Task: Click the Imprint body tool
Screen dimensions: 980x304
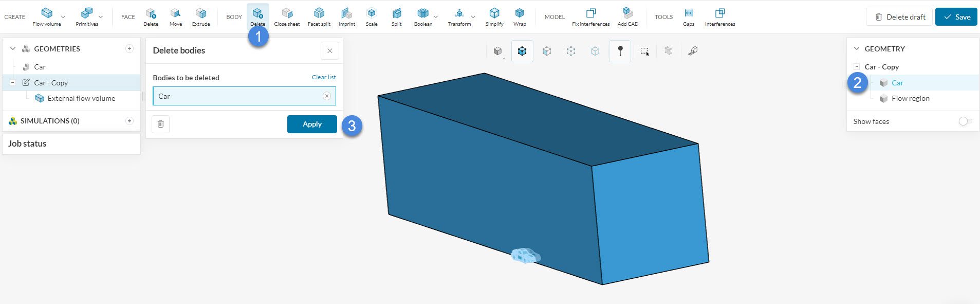Action: (347, 16)
